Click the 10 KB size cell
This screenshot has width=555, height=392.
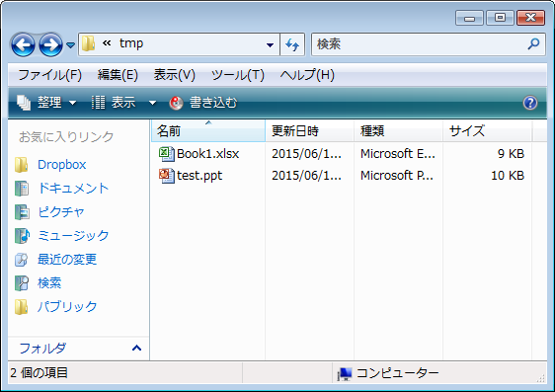click(x=508, y=176)
